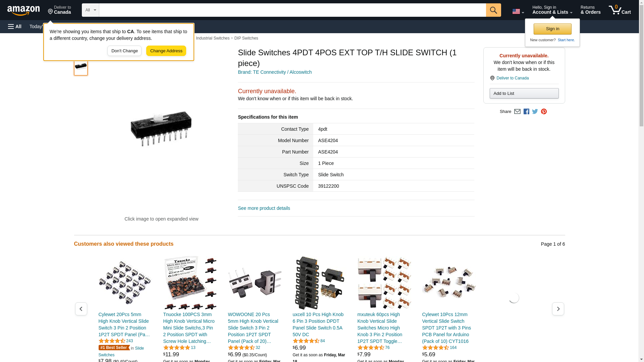Share product on Facebook icon
Image resolution: width=644 pixels, height=362 pixels.
click(526, 112)
